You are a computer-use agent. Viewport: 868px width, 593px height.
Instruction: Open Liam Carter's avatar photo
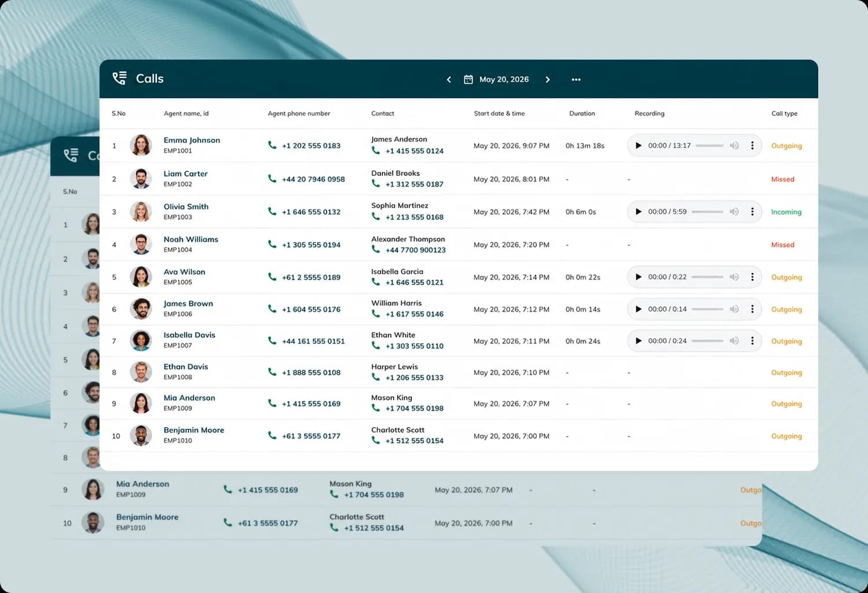click(x=141, y=179)
